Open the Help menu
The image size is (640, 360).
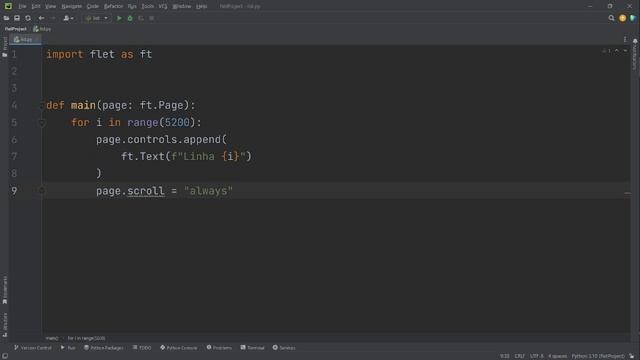pyautogui.click(x=201, y=7)
